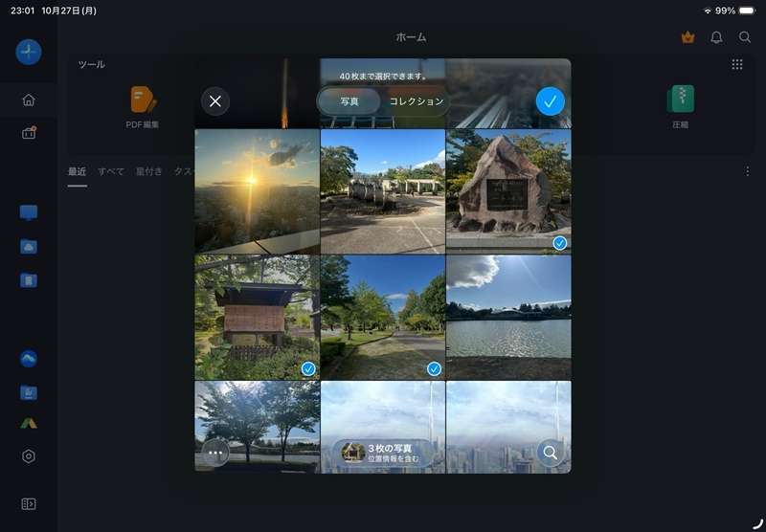Viewport: 766px width, 532px height.
Task: Open the more options ellipsis button
Action: tap(215, 453)
